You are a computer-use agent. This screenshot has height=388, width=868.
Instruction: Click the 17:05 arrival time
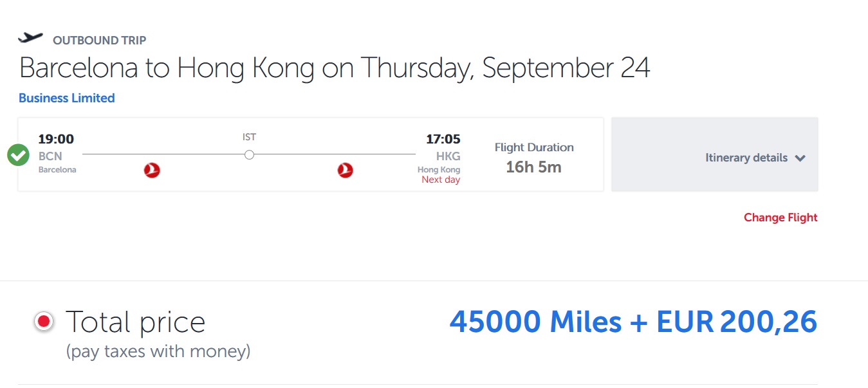[x=443, y=139]
